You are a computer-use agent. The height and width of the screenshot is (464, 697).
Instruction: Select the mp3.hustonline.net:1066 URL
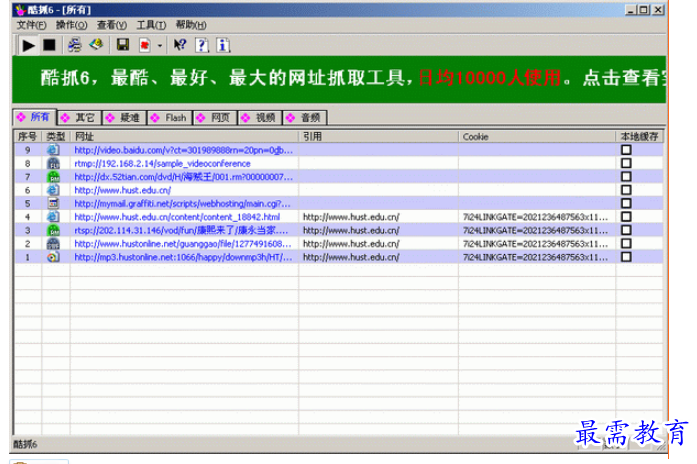[183, 257]
